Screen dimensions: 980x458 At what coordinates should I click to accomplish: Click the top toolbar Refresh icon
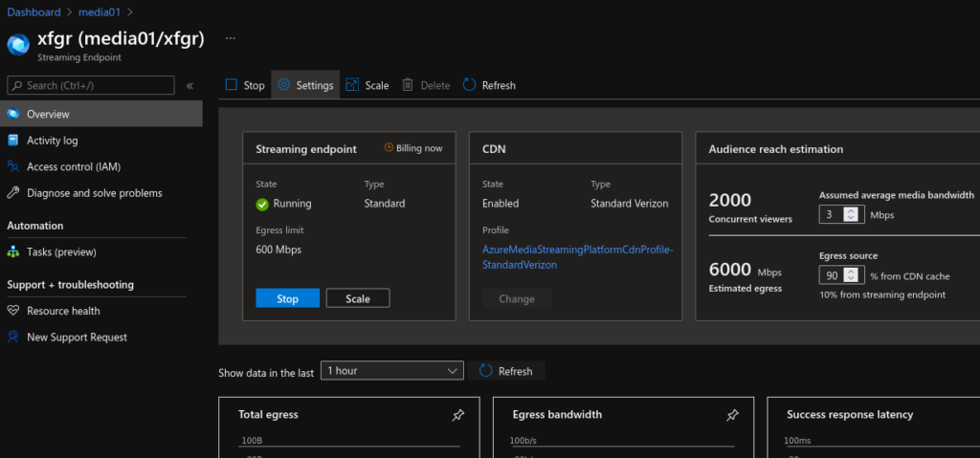pyautogui.click(x=469, y=85)
